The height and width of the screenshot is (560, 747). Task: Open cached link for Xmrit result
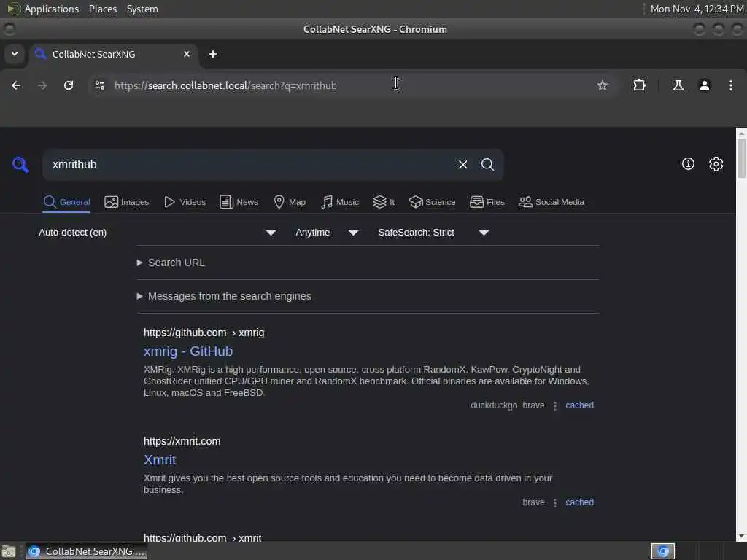click(x=579, y=502)
